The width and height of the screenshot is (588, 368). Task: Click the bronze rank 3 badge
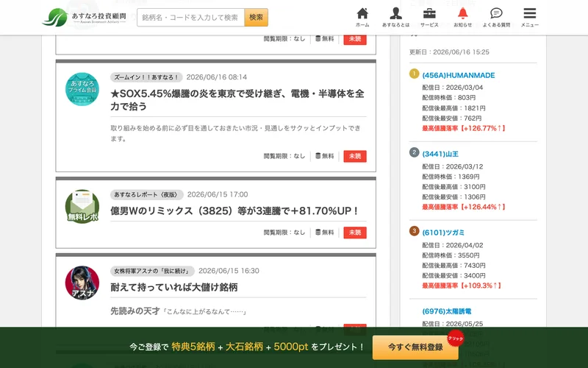point(414,230)
